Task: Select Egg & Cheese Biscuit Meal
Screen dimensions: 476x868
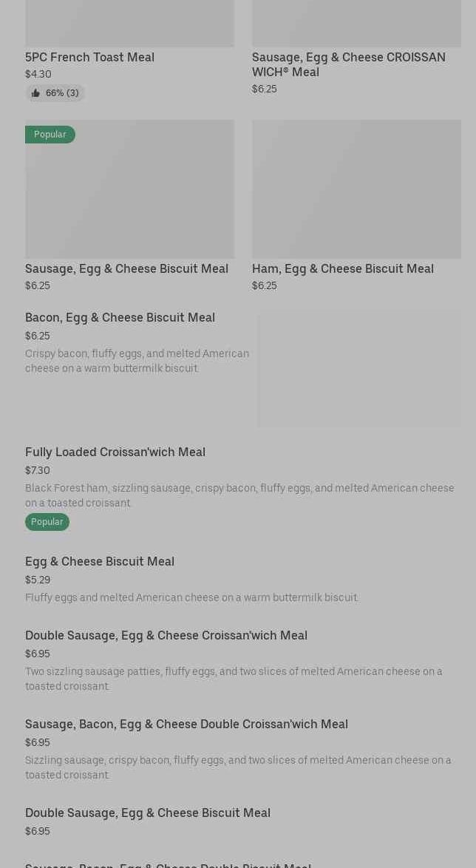Action: coord(100,561)
